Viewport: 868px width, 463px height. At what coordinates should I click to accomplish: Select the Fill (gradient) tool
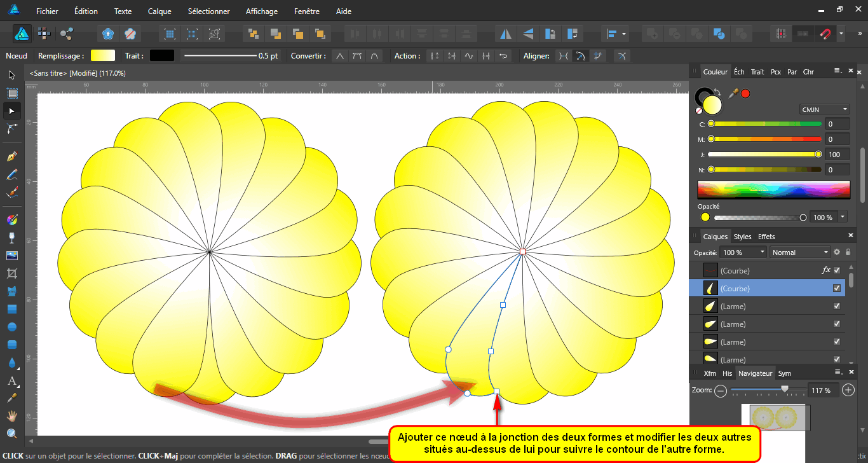click(11, 220)
